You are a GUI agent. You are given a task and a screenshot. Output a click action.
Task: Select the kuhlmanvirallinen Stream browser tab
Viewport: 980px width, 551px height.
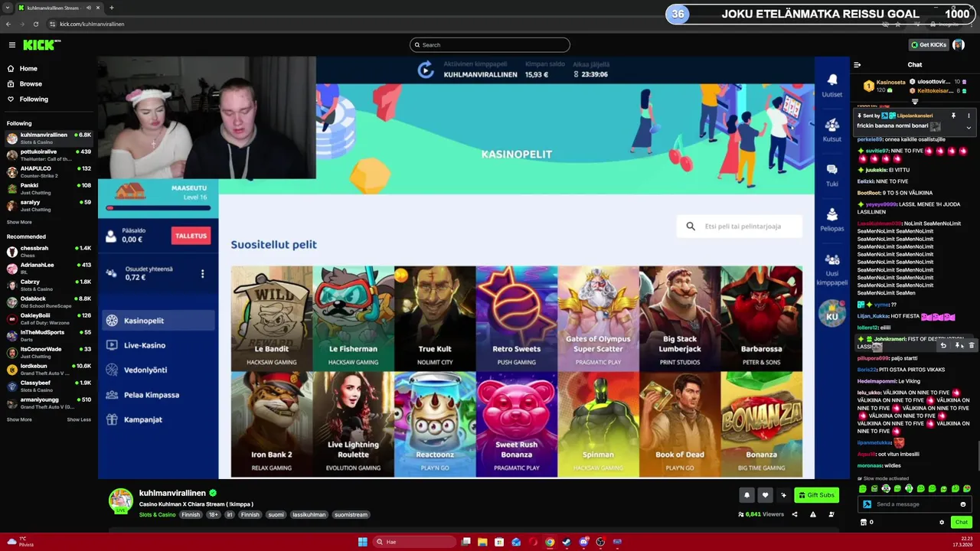pyautogui.click(x=58, y=8)
